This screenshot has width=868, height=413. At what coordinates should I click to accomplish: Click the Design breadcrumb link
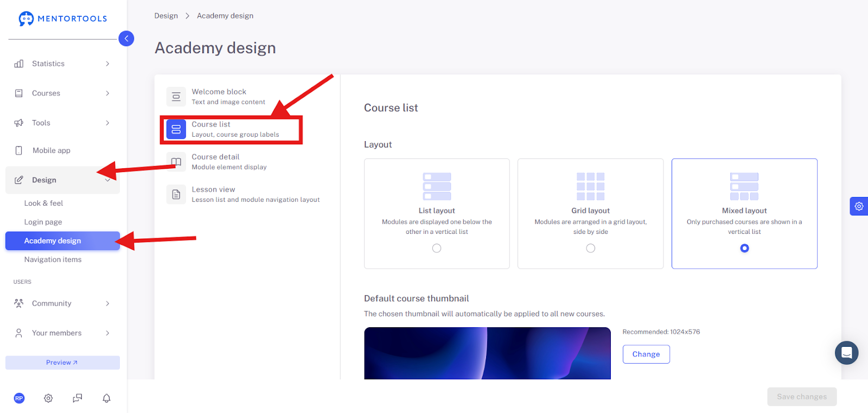166,16
